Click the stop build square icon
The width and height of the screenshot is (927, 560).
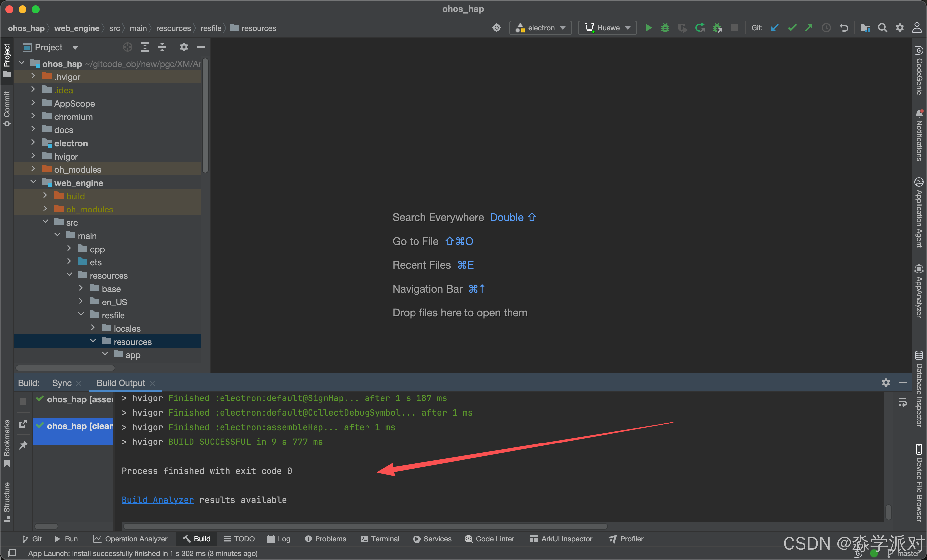coord(23,402)
